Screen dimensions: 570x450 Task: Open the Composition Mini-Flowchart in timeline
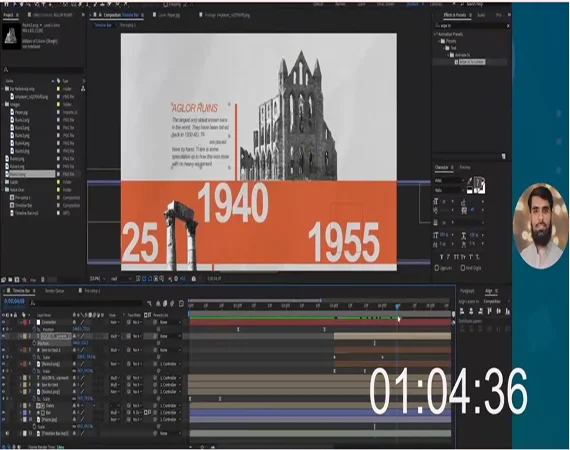(x=149, y=303)
